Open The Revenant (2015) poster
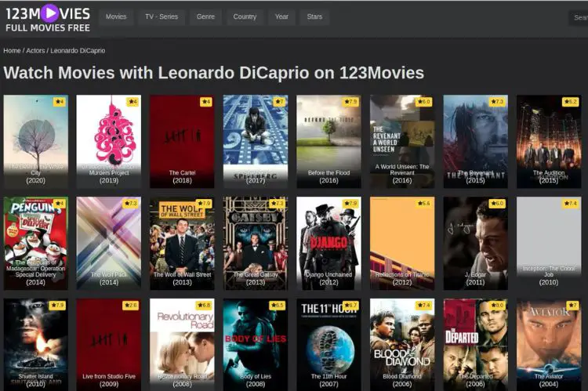The width and height of the screenshot is (588, 391). [x=475, y=141]
